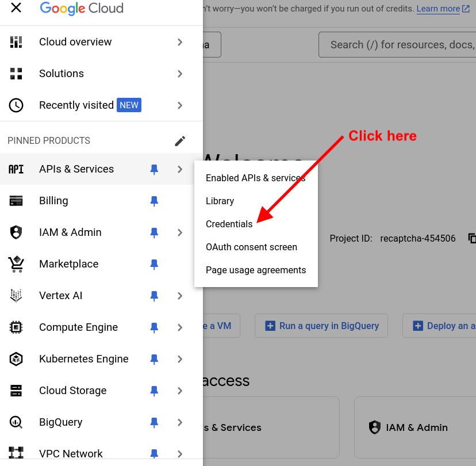476x466 pixels.
Task: Unpin Kubernetes Engine from pinned products
Action: point(154,359)
